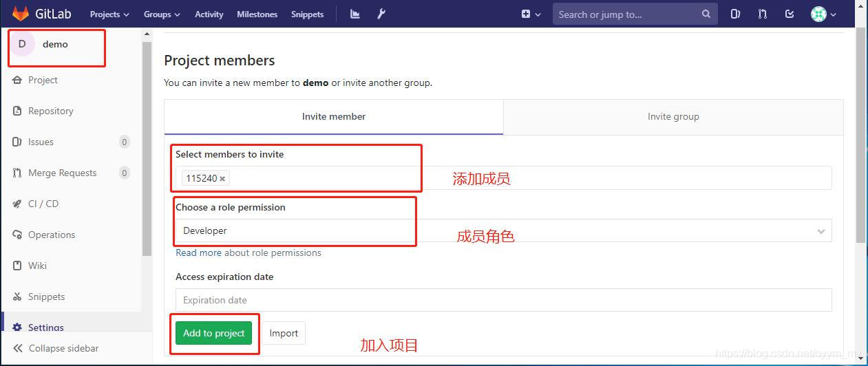The image size is (868, 366).
Task: Open the user avatar menu
Action: coord(823,14)
